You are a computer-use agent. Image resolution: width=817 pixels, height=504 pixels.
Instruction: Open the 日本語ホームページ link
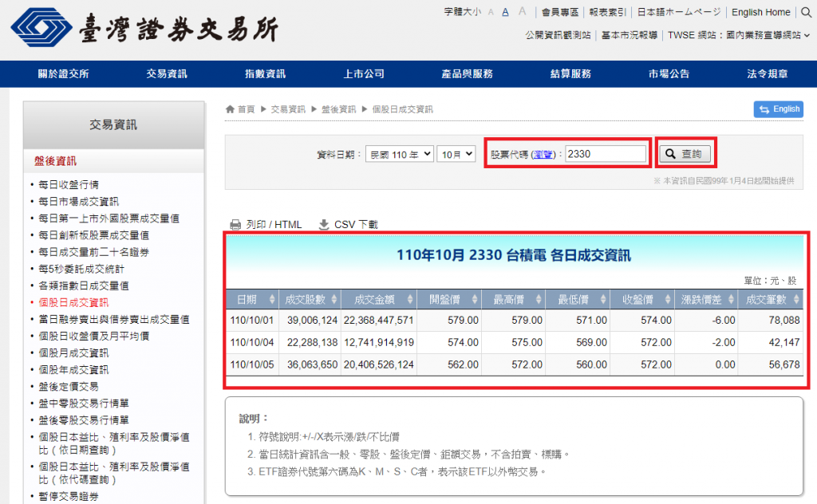[679, 12]
